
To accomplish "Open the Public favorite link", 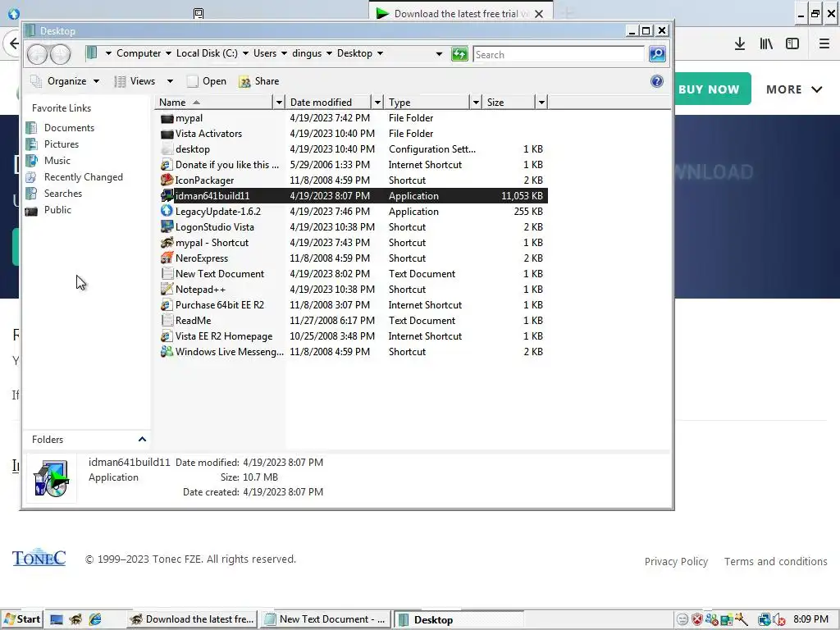I will pos(57,210).
